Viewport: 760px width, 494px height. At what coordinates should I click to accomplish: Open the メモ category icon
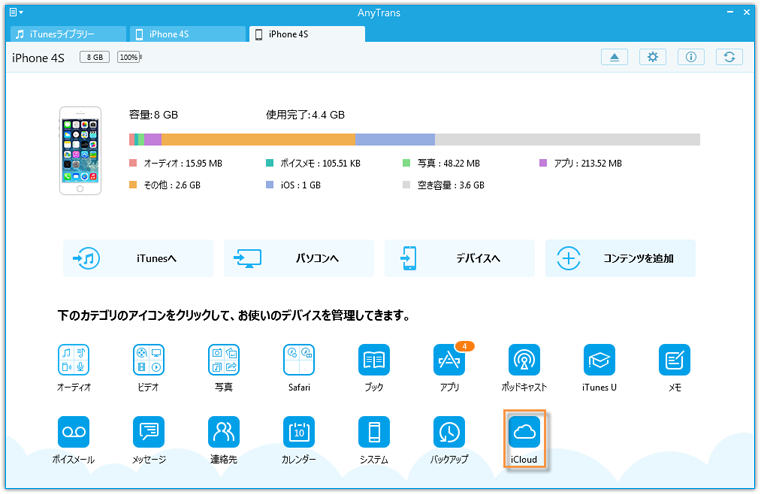674,360
